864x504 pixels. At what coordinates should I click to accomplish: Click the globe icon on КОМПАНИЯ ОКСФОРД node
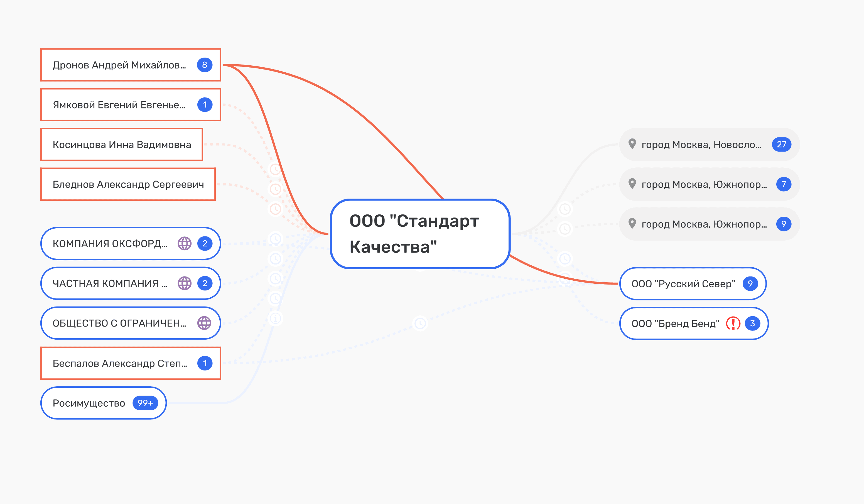point(185,244)
